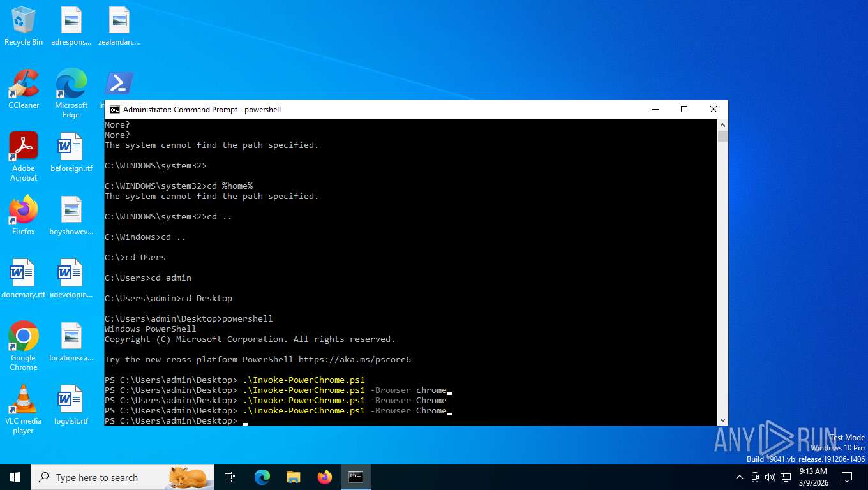Image resolution: width=868 pixels, height=490 pixels.
Task: Open the clock showing 9:13 AM
Action: tap(813, 477)
